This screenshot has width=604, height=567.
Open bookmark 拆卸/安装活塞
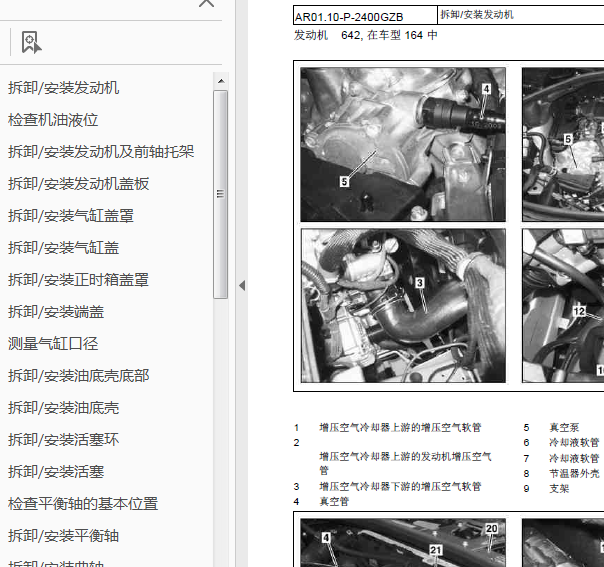point(56,471)
